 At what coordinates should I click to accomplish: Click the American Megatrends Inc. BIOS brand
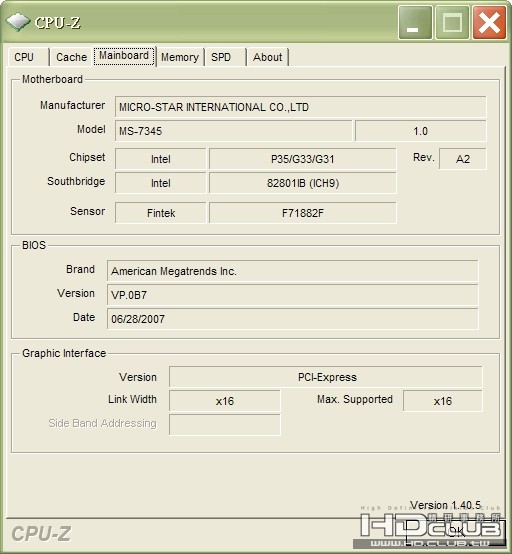[x=293, y=271]
